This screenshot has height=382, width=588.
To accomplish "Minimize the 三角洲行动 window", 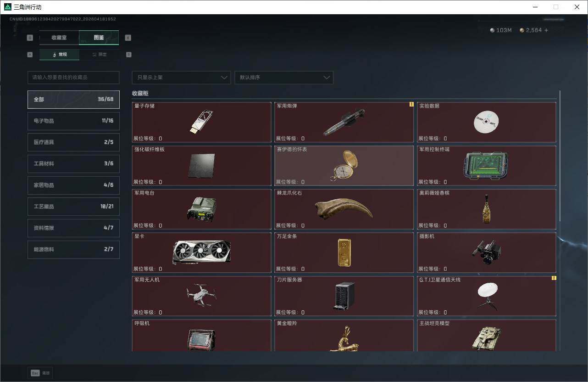I will tap(535, 7).
